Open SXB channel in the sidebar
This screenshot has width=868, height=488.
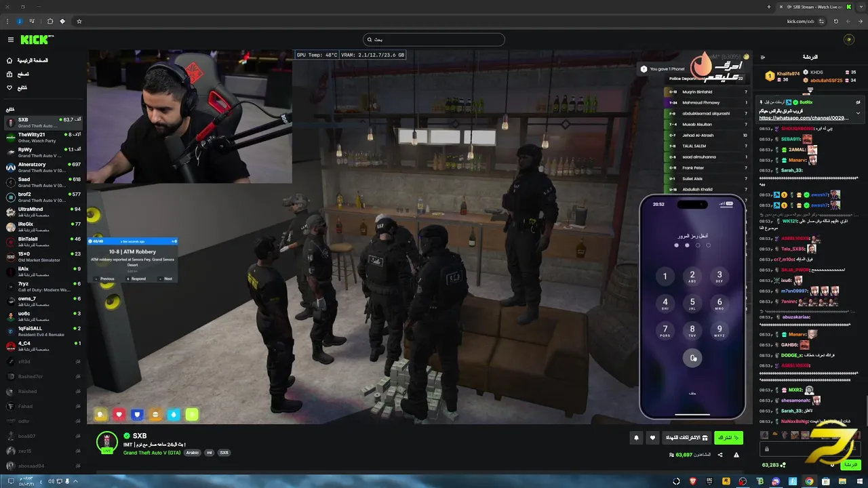pyautogui.click(x=43, y=123)
